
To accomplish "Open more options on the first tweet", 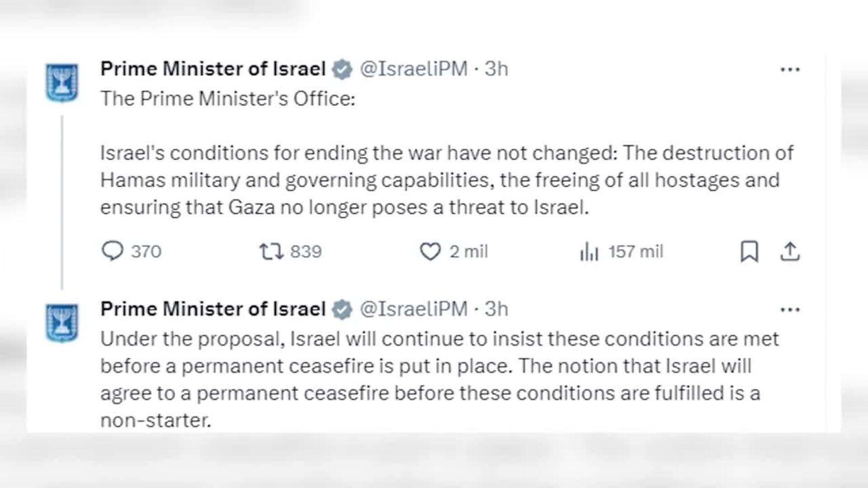I will pyautogui.click(x=790, y=70).
